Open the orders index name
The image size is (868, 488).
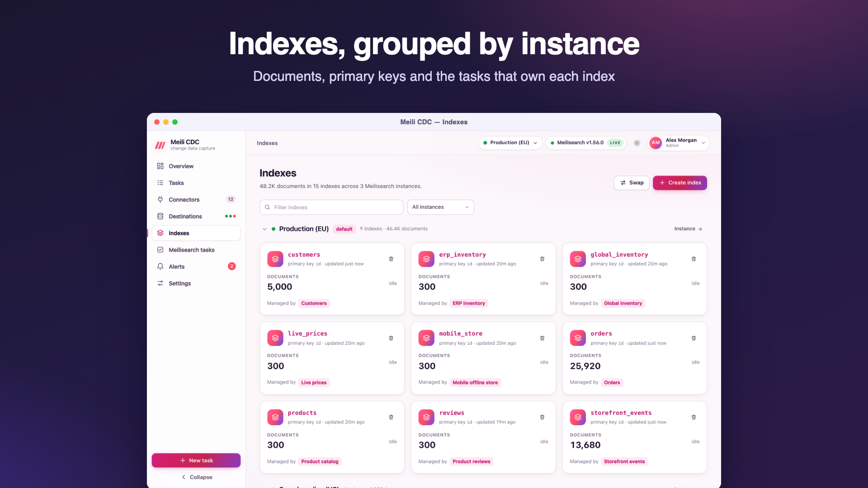pos(601,333)
